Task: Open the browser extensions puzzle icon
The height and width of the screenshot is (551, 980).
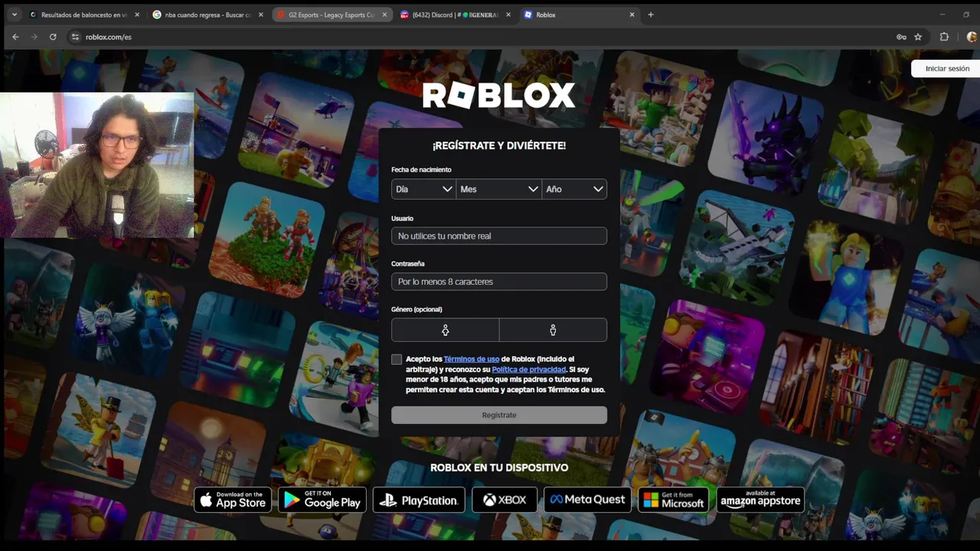Action: (944, 37)
